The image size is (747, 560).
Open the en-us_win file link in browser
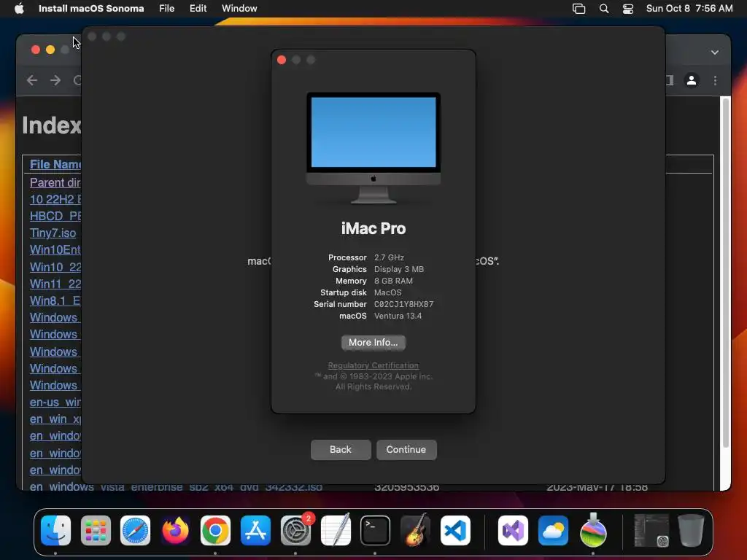click(x=55, y=402)
